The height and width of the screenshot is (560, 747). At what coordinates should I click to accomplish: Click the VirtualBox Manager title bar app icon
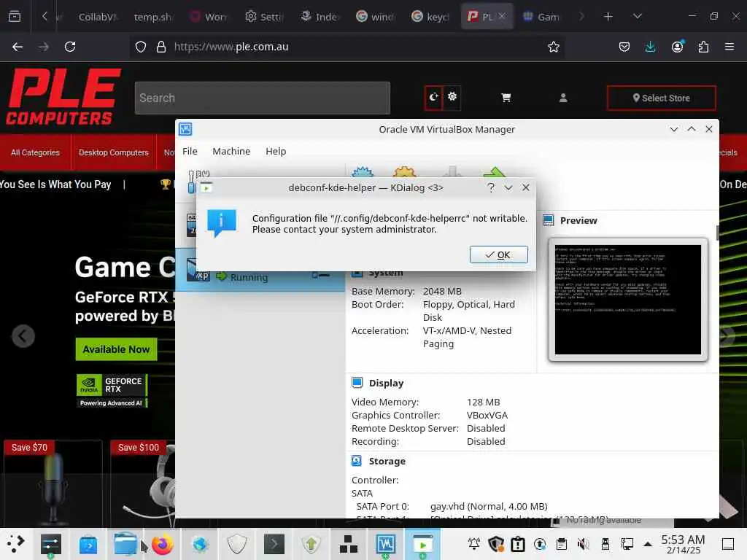(185, 129)
